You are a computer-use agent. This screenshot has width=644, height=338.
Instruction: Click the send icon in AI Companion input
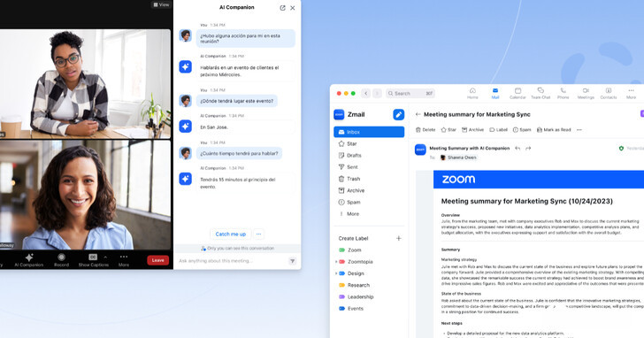(x=293, y=261)
